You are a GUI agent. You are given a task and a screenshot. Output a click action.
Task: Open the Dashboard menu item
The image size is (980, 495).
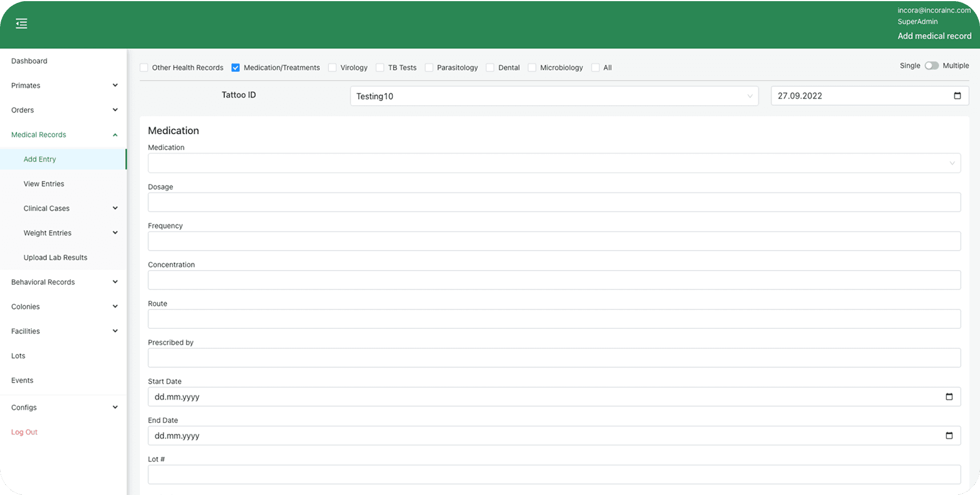tap(29, 61)
